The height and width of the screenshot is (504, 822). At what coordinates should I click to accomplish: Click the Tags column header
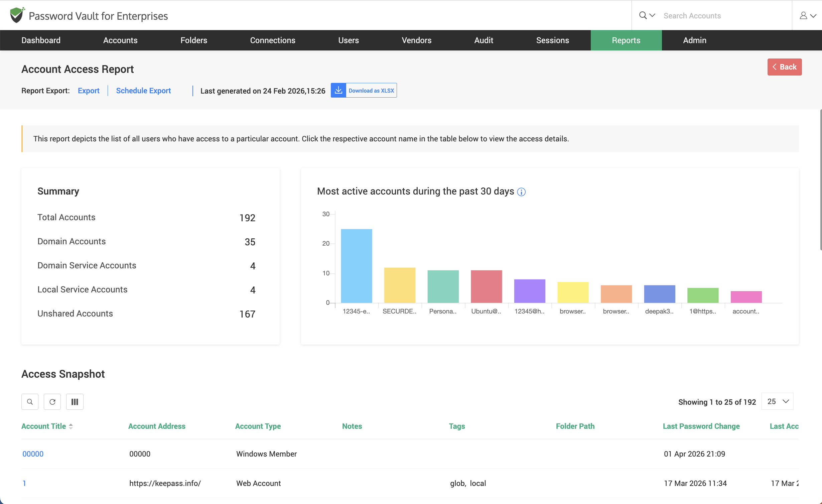[457, 426]
